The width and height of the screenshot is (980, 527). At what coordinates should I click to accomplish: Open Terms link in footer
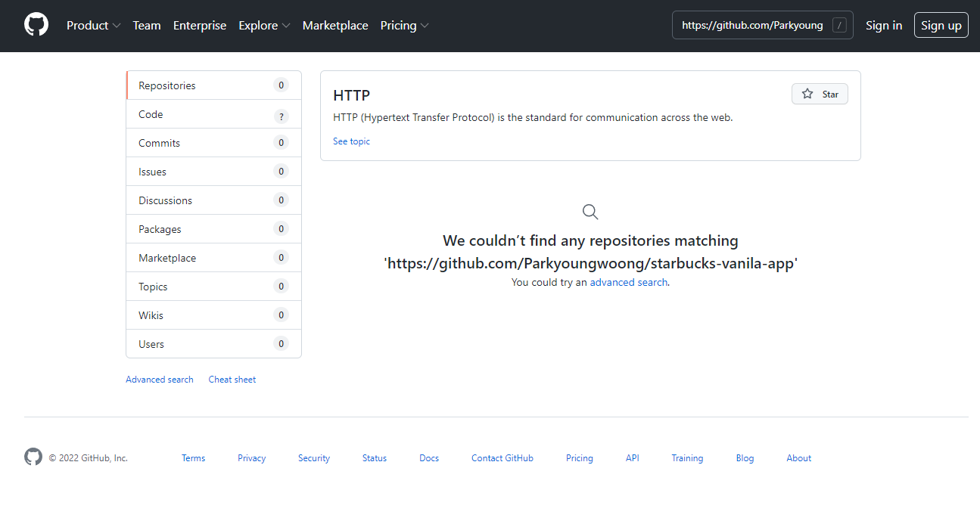coord(194,458)
